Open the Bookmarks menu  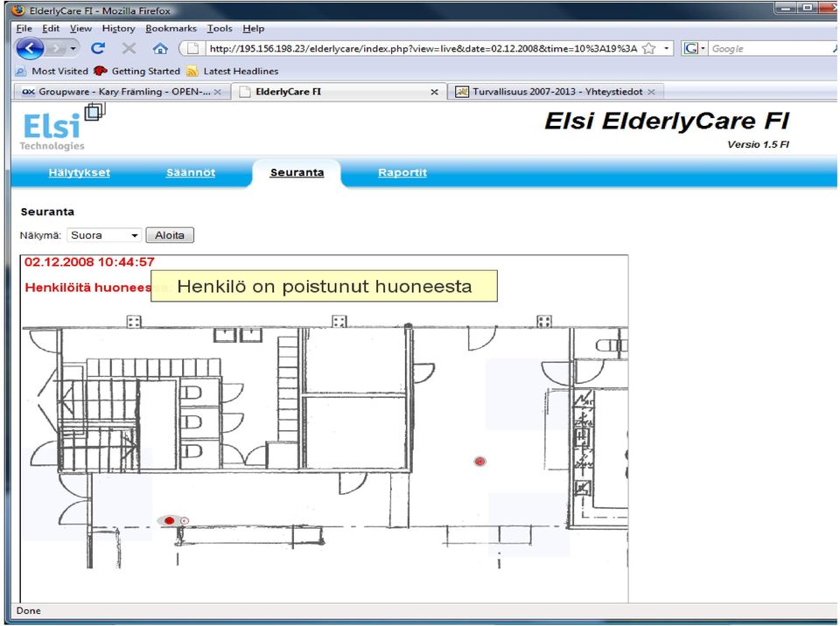pyautogui.click(x=171, y=28)
